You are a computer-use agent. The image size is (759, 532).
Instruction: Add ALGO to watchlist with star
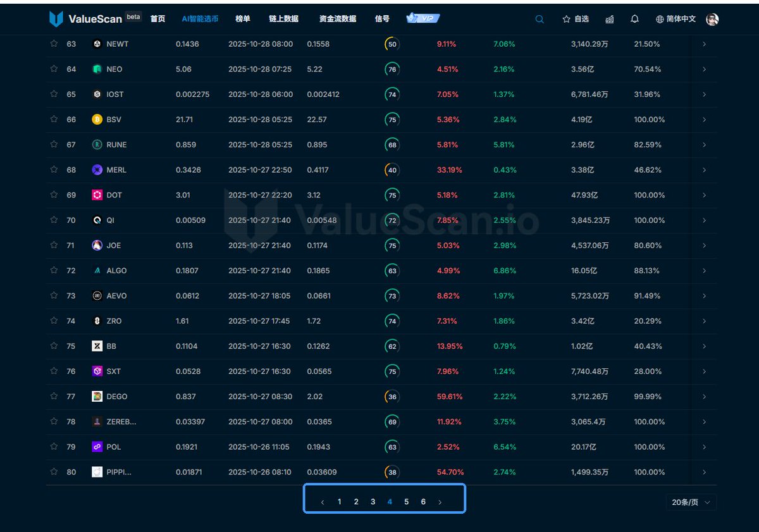54,270
